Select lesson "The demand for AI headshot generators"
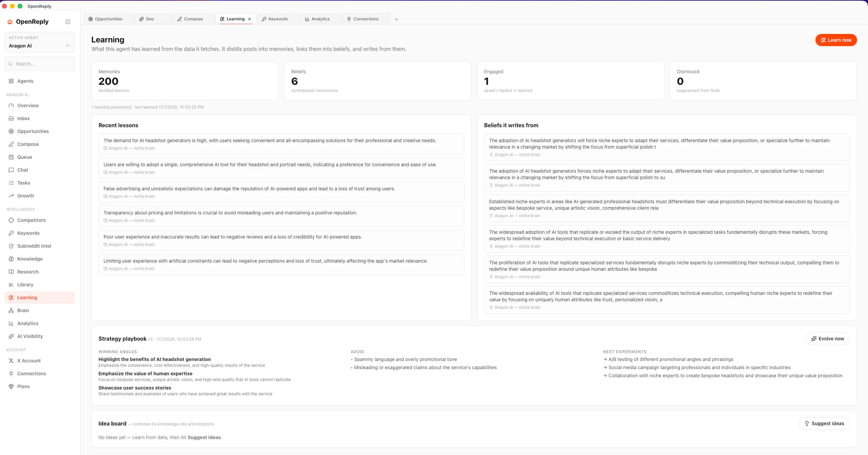This screenshot has width=868, height=455. click(x=281, y=144)
